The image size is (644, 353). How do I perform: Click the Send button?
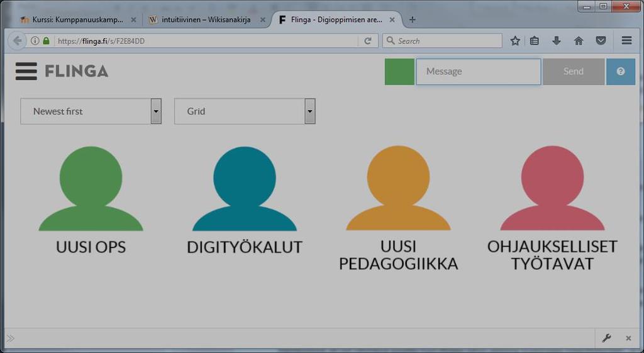[574, 72]
